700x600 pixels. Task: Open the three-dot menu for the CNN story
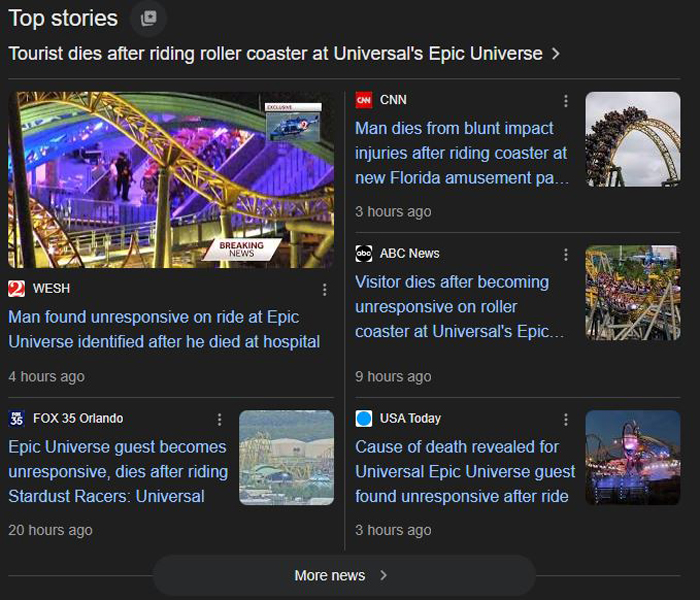(566, 101)
